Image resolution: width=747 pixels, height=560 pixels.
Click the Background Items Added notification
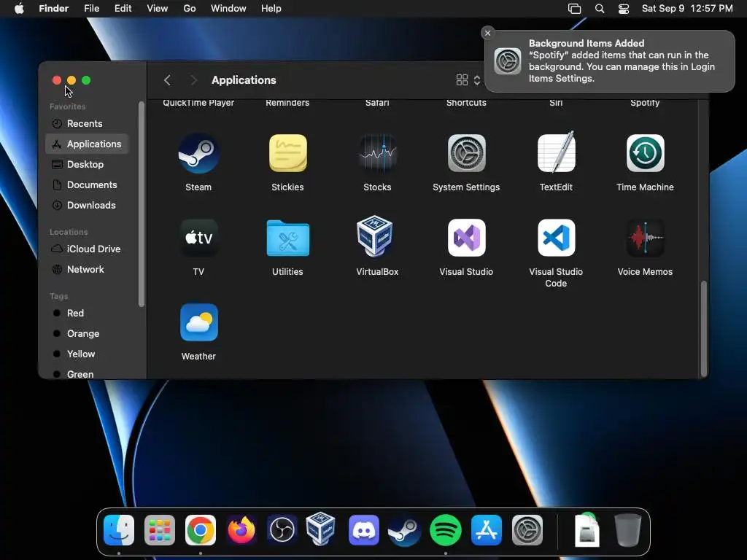609,61
